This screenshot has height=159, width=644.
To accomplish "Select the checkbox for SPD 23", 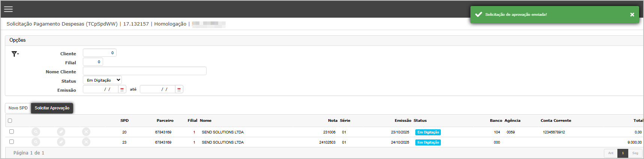I will (12, 142).
